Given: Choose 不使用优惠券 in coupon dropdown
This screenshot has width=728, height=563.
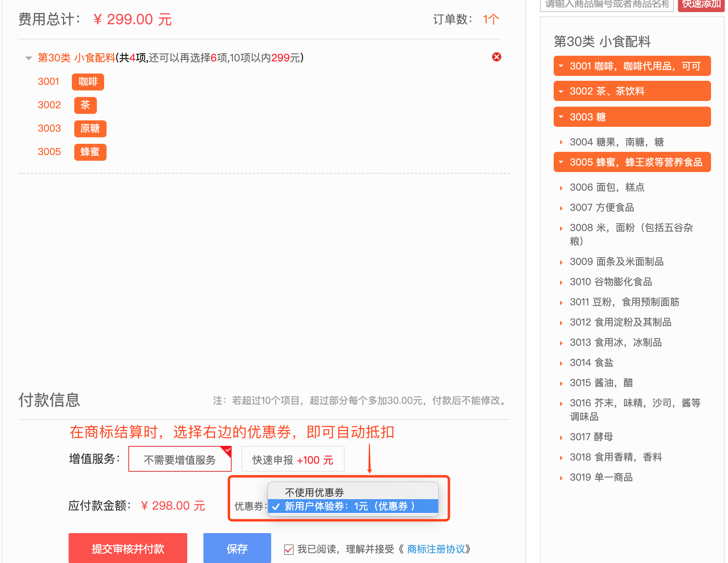Looking at the screenshot, I should point(353,492).
